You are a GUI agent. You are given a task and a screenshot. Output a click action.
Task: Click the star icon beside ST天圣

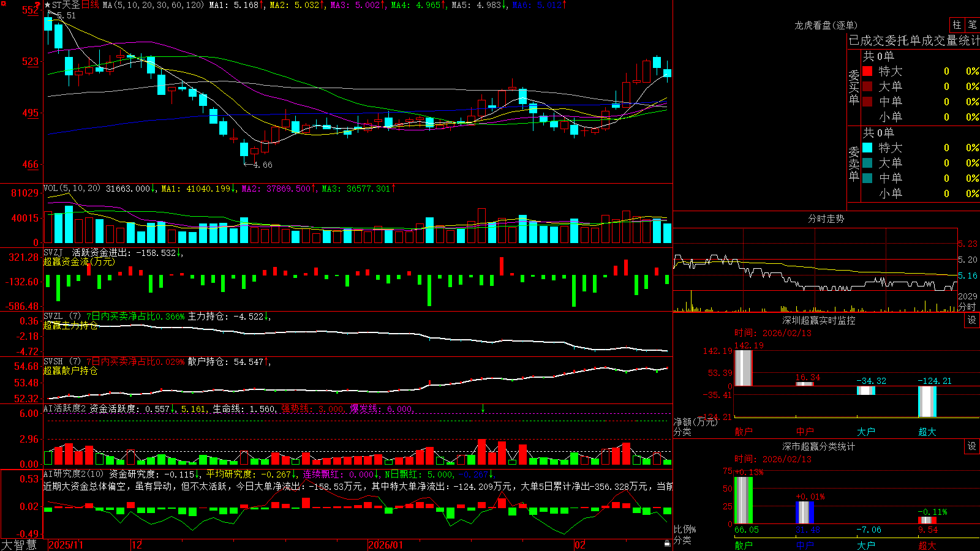click(x=48, y=5)
